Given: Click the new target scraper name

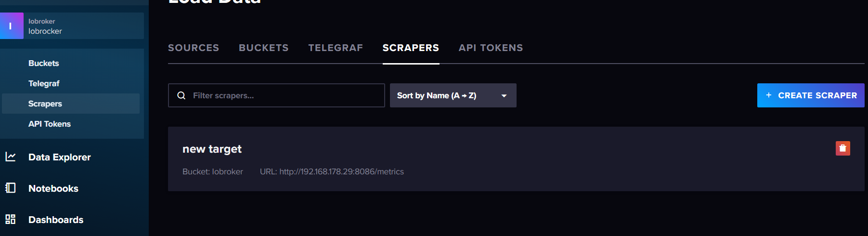Looking at the screenshot, I should pos(212,149).
